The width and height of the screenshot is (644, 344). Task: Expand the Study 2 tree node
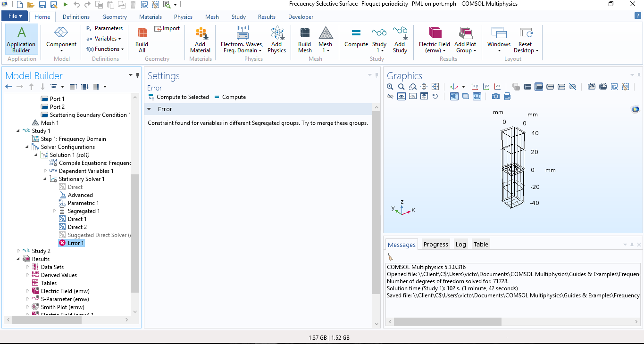(18, 251)
